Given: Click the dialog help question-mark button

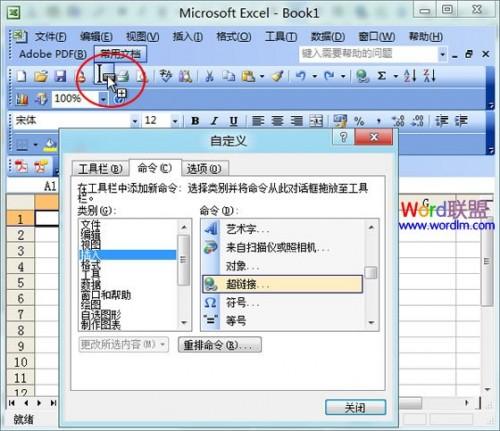Looking at the screenshot, I should [343, 137].
